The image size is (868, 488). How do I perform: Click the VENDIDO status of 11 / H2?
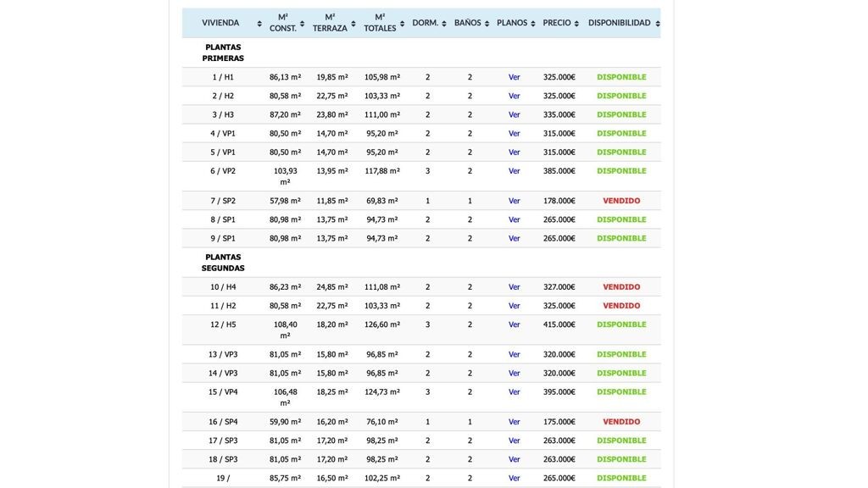click(621, 306)
